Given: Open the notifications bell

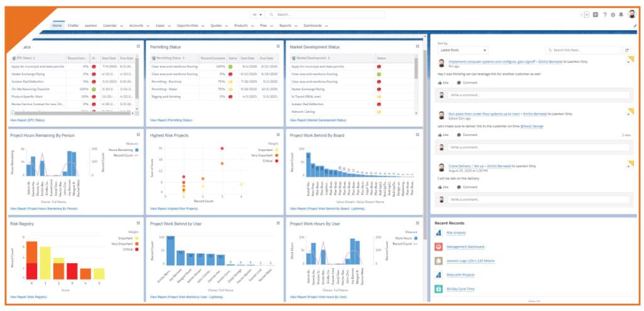Looking at the screenshot, I should tap(621, 14).
